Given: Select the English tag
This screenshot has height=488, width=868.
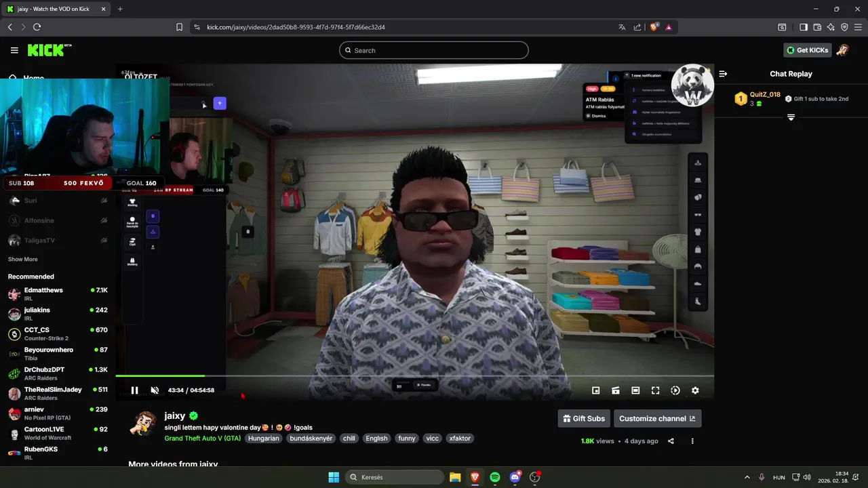Looking at the screenshot, I should [376, 439].
